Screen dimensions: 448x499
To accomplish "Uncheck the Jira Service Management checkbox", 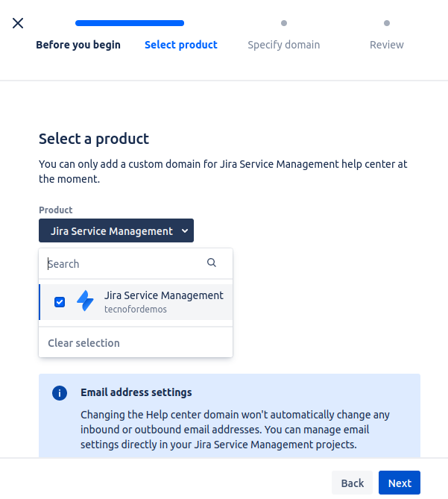I will 60,302.
